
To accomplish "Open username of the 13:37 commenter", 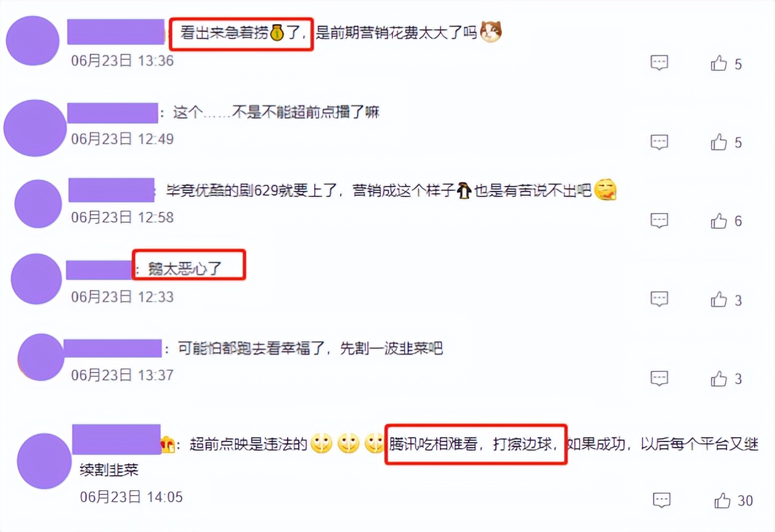I will (112, 348).
